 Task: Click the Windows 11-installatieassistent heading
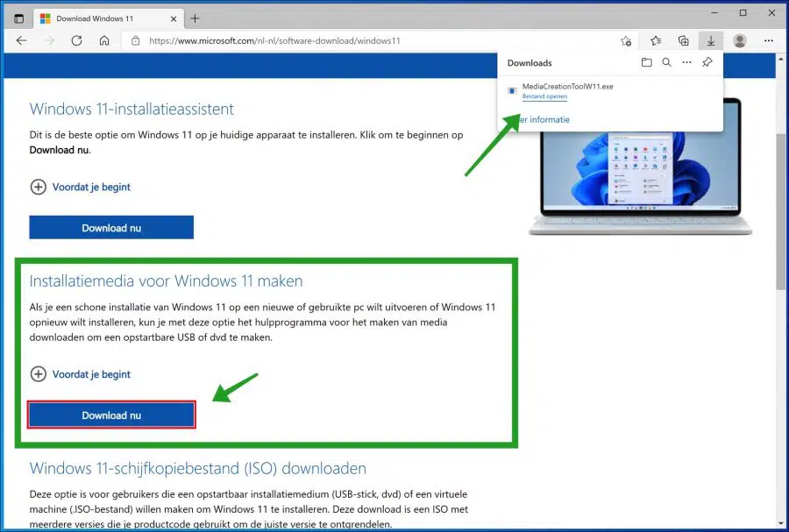tap(131, 109)
